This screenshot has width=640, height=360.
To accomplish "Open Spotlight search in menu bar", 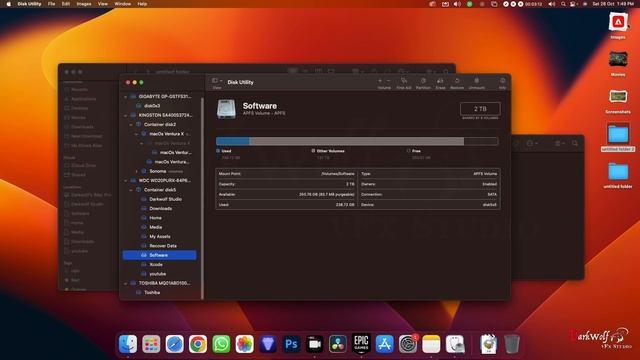I will click(563, 4).
